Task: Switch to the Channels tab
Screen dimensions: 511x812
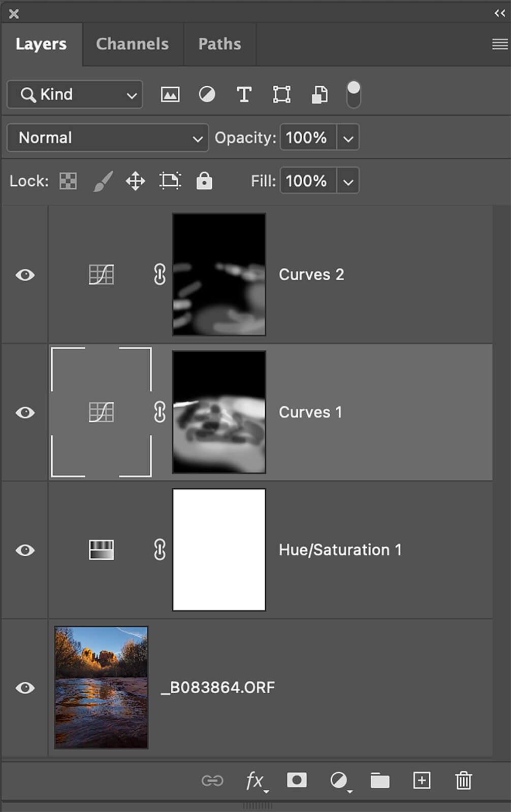Action: [132, 44]
